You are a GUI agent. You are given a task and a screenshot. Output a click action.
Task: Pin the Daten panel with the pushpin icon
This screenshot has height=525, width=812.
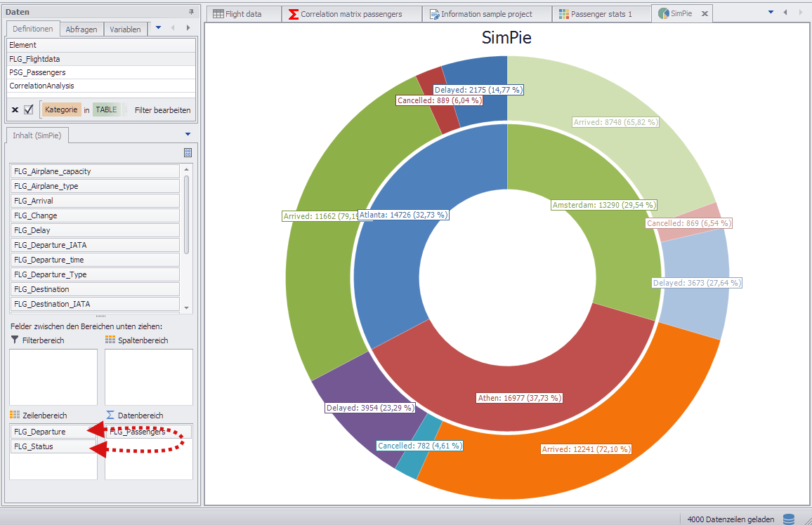click(191, 12)
